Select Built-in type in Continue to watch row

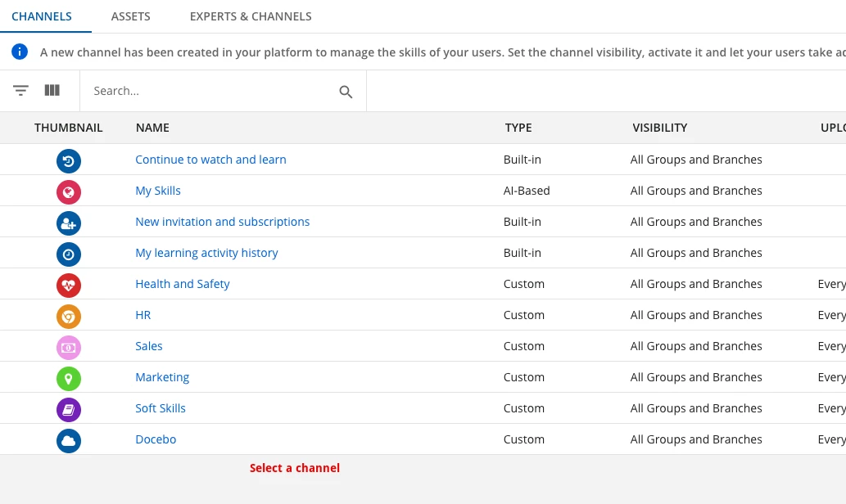[523, 160]
